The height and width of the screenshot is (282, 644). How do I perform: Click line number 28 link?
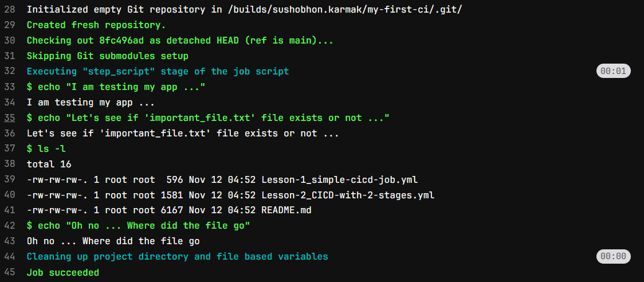click(x=10, y=10)
